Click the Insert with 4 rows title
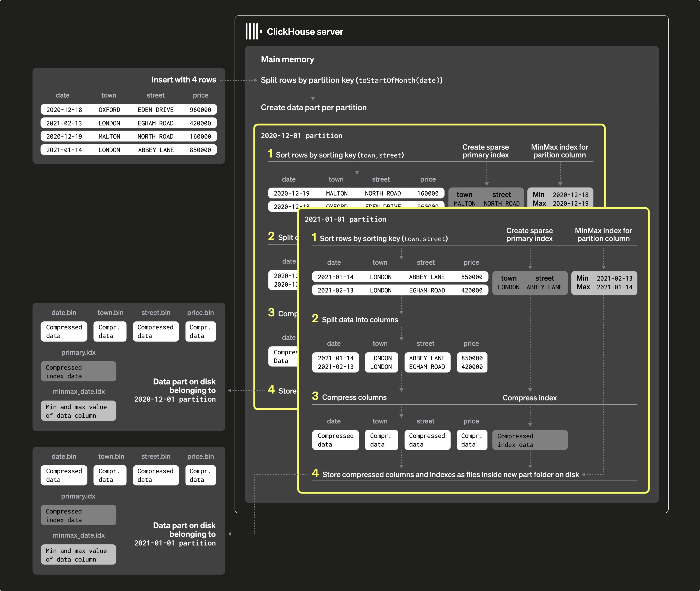Screen dimensions: 700x591 184,80
